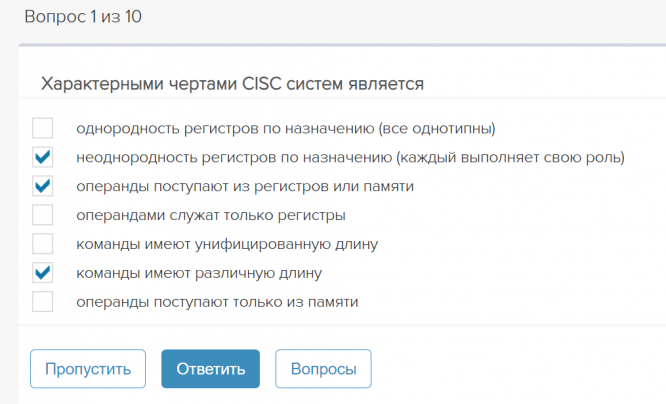Click answer text 'неоднородность регистров по назначению'

coord(350,157)
